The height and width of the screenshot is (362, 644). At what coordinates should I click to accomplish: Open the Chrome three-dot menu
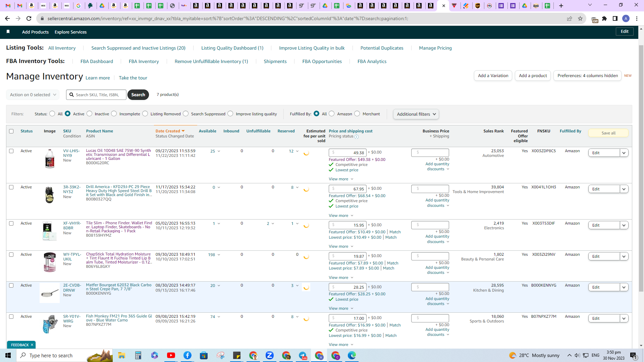[637, 18]
